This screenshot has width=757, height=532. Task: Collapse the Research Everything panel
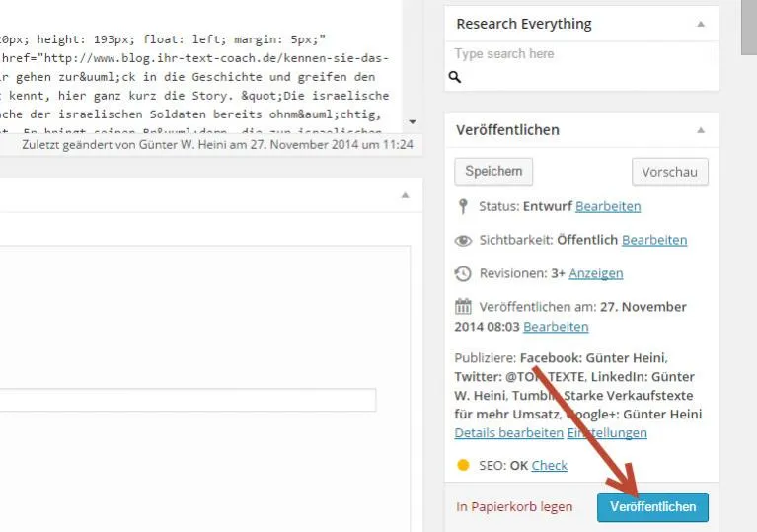pyautogui.click(x=701, y=24)
